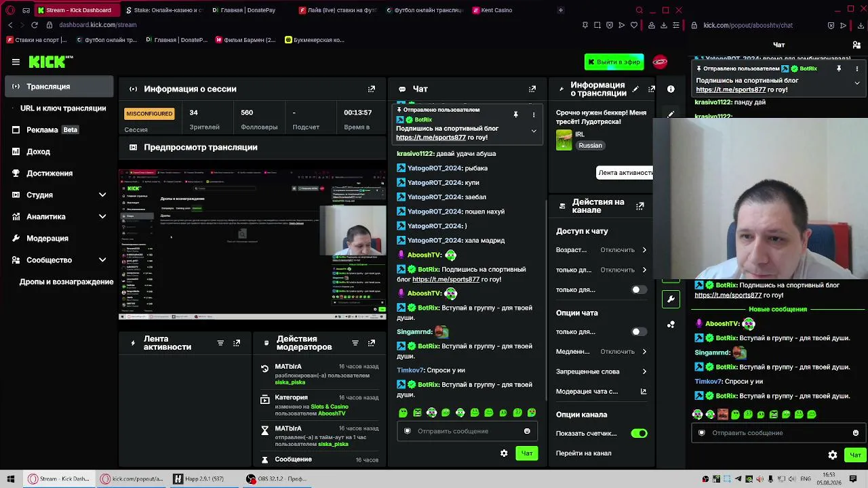
Task: Go to Реклама Beta in sidebar
Action: [60, 129]
